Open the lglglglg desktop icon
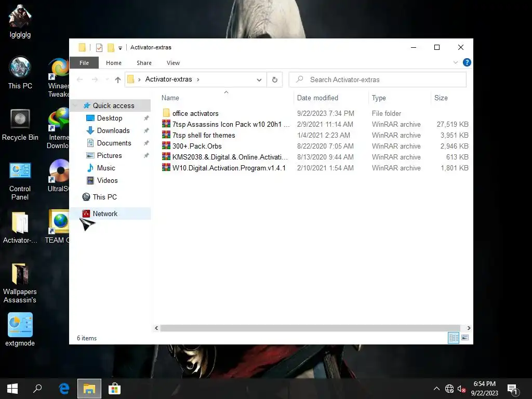This screenshot has height=399, width=532. [20, 21]
